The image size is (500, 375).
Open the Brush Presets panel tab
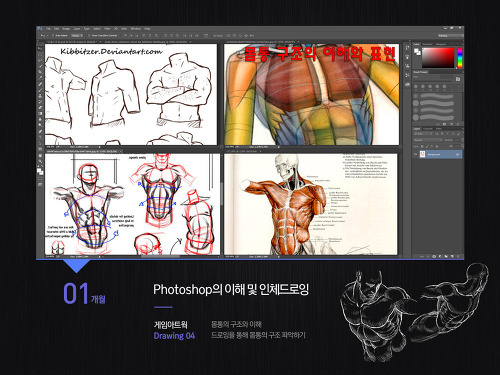(x=420, y=72)
